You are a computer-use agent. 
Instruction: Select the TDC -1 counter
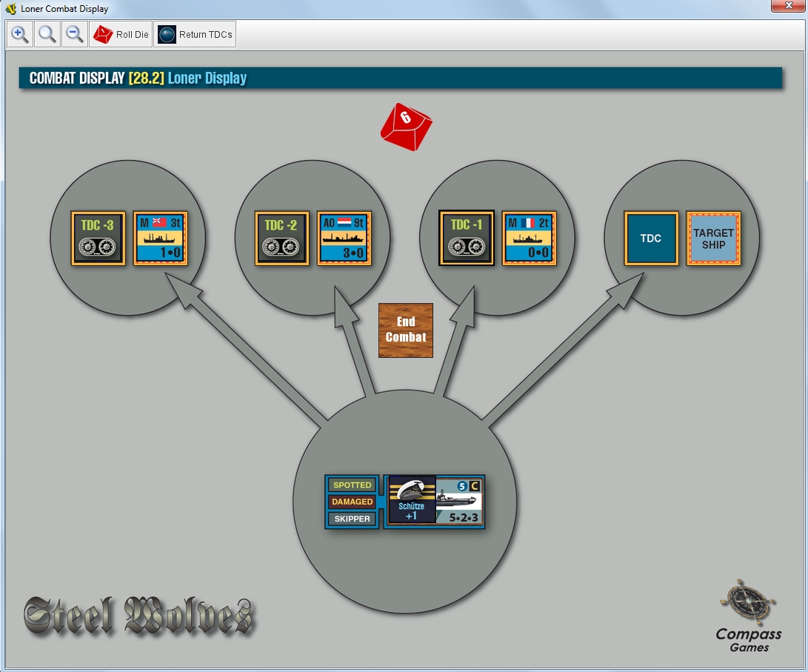(467, 238)
